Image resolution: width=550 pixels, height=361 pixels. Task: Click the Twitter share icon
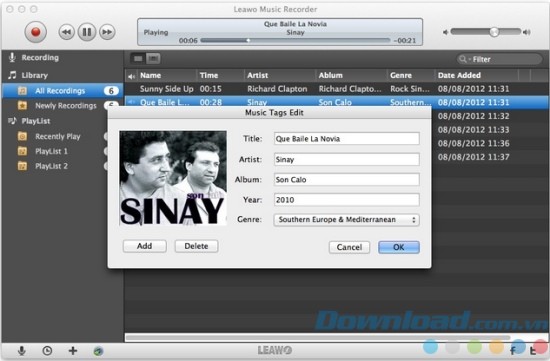click(533, 350)
